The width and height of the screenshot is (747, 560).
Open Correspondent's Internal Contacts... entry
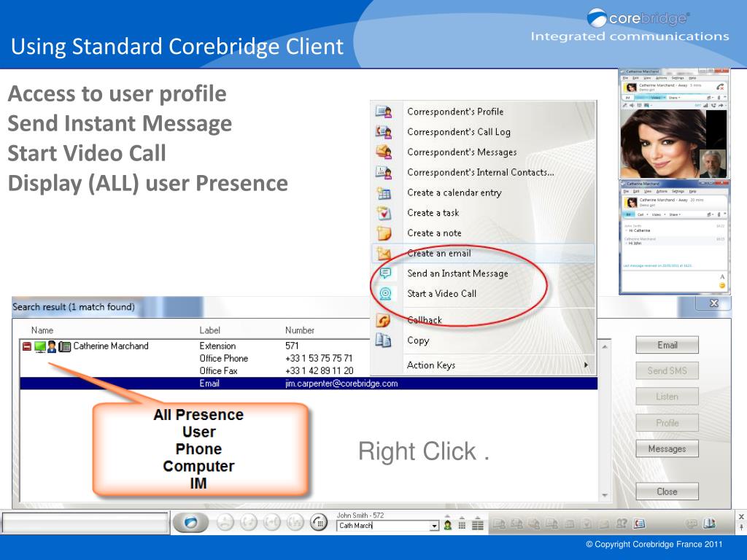483,172
